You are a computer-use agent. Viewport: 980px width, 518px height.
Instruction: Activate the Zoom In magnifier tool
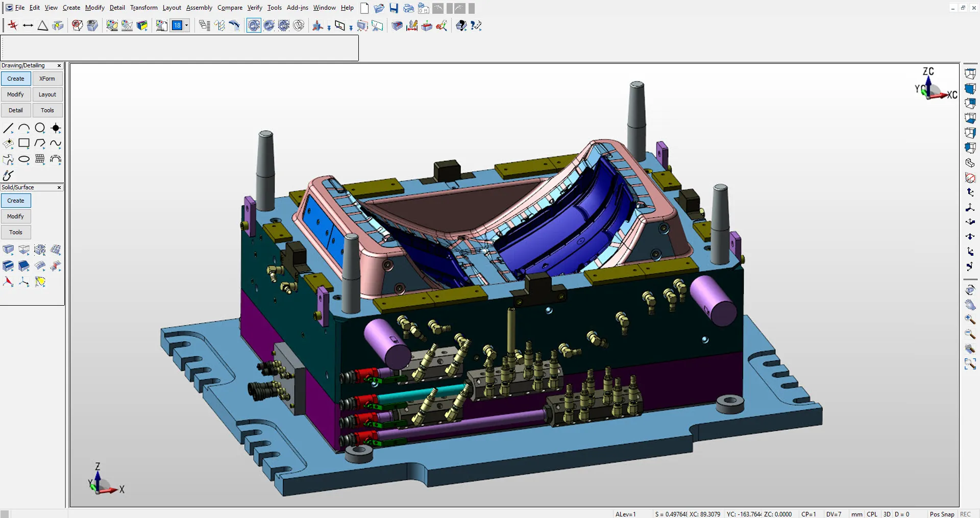970,319
